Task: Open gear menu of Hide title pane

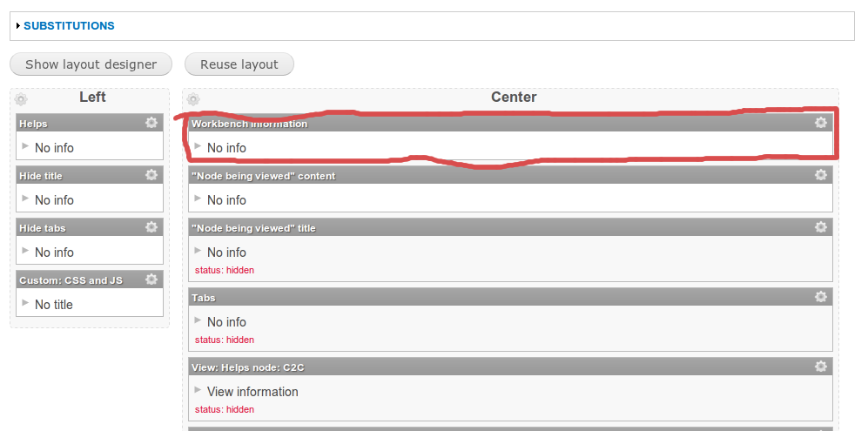Action: tap(151, 174)
